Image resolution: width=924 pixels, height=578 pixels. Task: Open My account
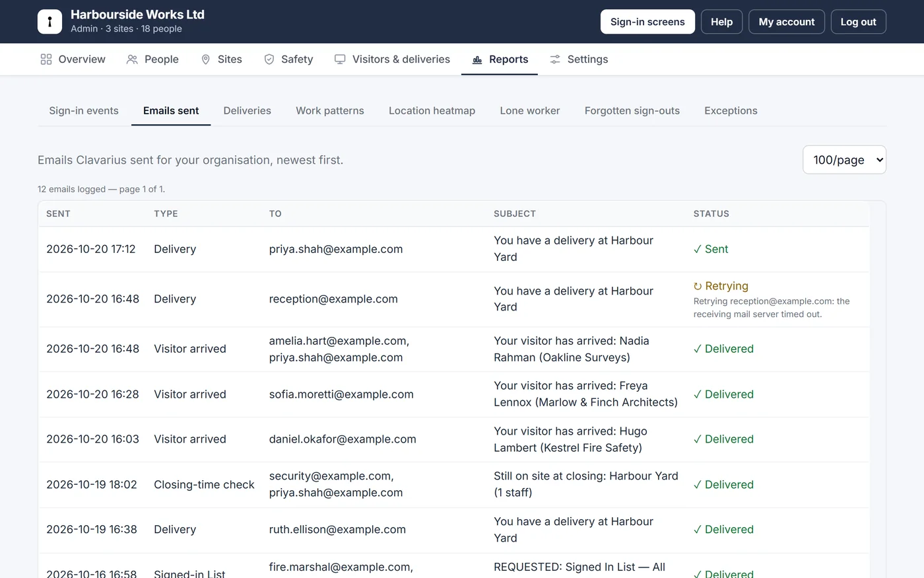(787, 22)
